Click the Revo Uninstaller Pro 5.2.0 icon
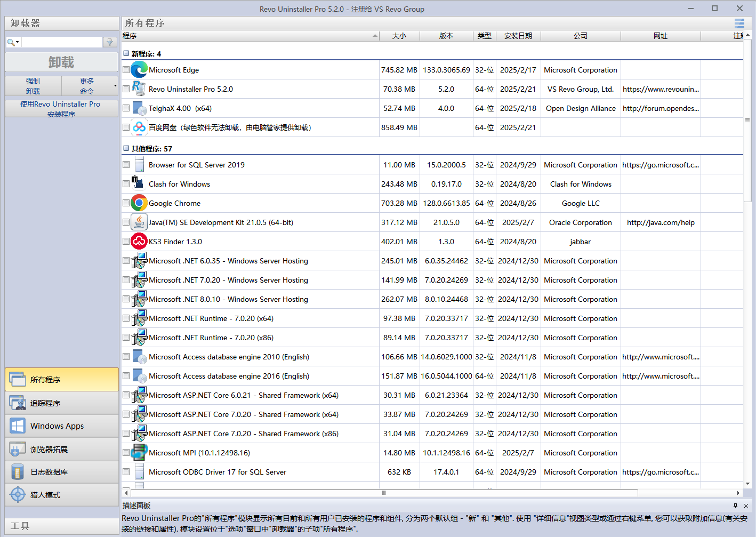This screenshot has width=756, height=537. 139,89
